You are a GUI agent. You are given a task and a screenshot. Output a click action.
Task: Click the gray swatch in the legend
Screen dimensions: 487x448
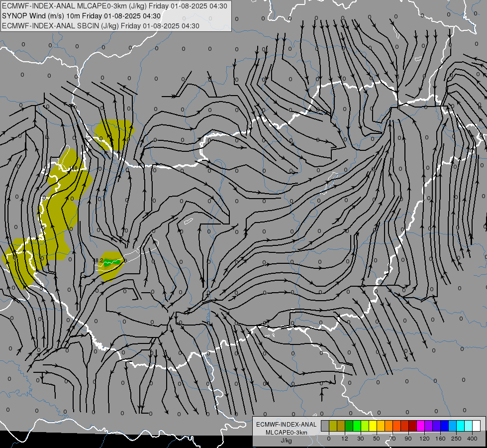325,426
